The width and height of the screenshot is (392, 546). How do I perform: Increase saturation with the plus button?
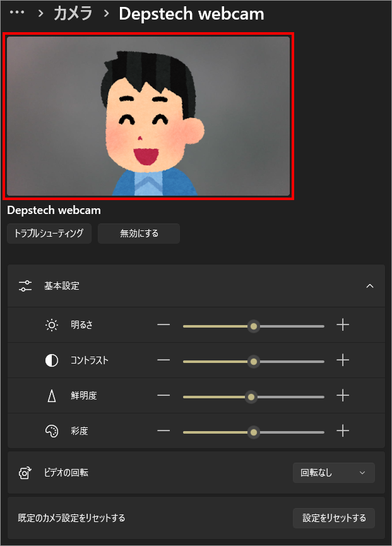(x=343, y=432)
